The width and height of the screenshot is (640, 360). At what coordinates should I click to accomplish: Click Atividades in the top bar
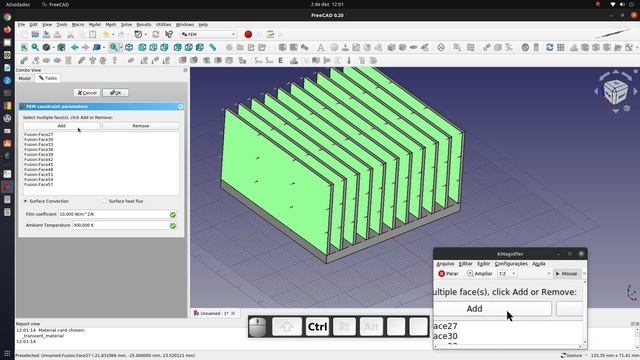coord(18,4)
